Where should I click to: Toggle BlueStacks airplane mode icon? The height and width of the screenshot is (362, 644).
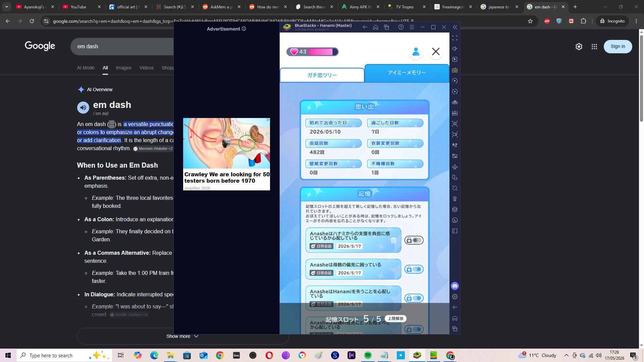[x=455, y=167]
